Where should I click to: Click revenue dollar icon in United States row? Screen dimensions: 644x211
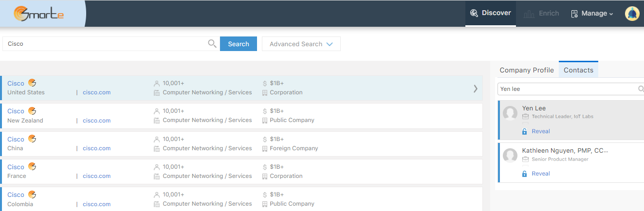265,84
